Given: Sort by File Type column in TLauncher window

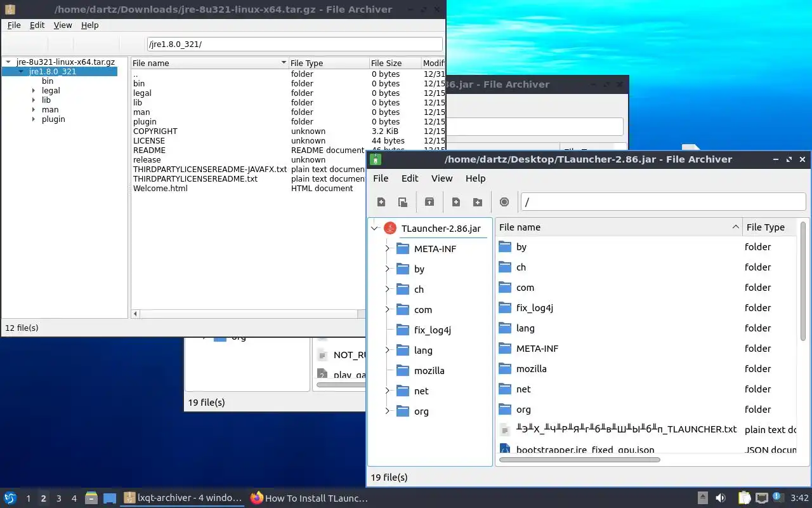Looking at the screenshot, I should (x=769, y=227).
